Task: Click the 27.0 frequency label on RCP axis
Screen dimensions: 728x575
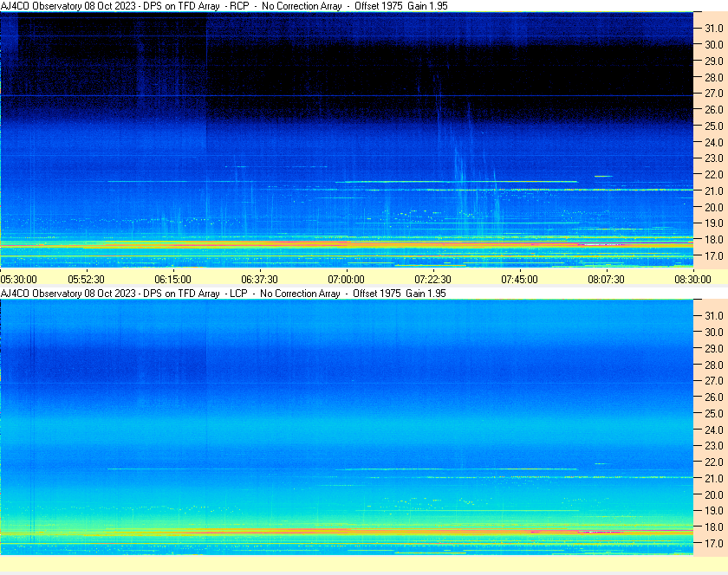Action: tap(713, 94)
